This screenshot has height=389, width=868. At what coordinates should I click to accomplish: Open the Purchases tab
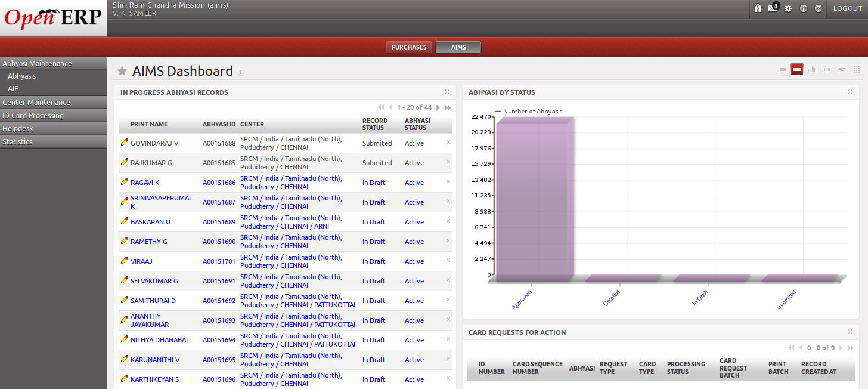(409, 47)
